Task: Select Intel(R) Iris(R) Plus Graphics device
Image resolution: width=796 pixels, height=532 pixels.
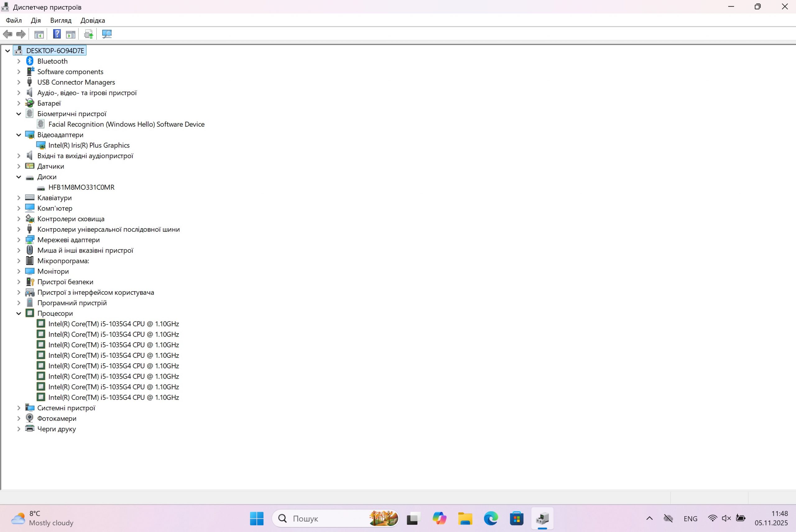Action: click(89, 146)
